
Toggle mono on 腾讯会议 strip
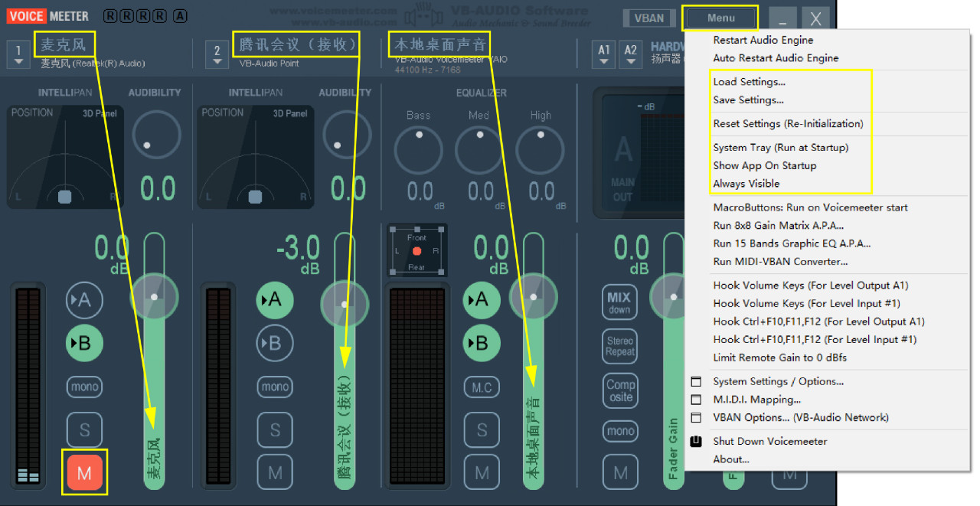tap(275, 387)
